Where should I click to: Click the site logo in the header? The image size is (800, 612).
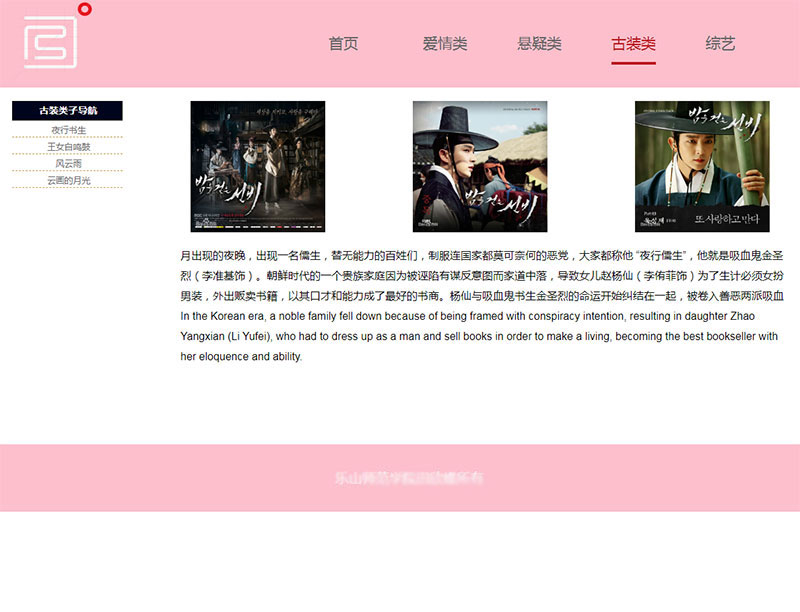(x=57, y=36)
